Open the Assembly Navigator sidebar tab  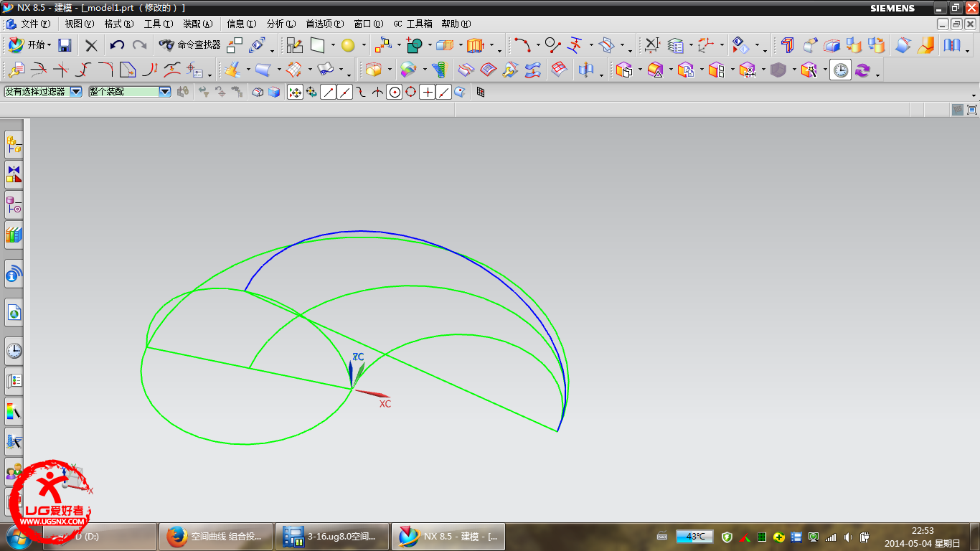click(14, 144)
